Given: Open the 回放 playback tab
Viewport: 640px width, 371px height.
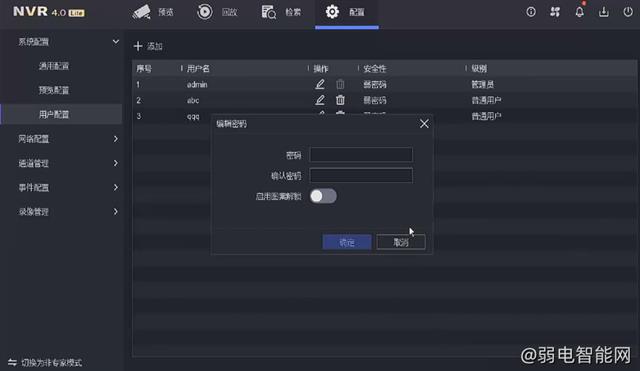Looking at the screenshot, I should [x=217, y=12].
